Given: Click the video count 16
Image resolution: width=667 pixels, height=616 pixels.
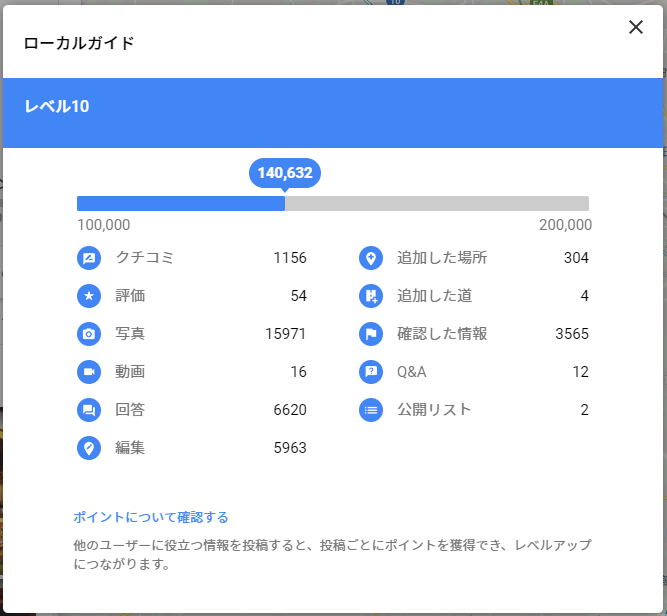Looking at the screenshot, I should coord(299,372).
